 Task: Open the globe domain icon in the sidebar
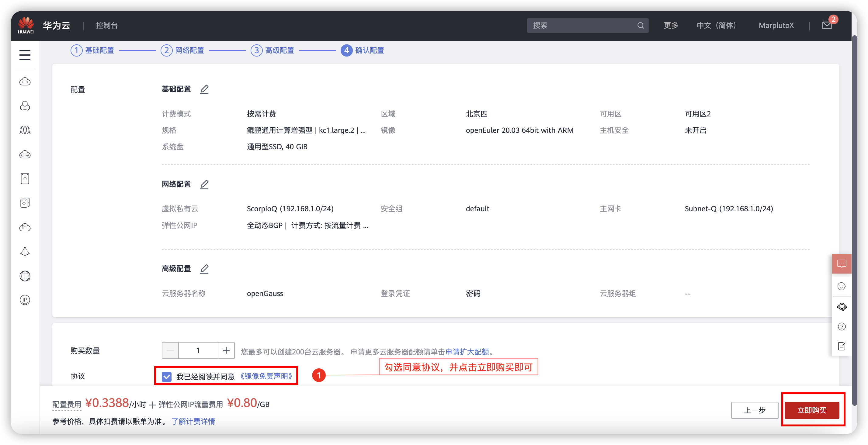pos(25,276)
